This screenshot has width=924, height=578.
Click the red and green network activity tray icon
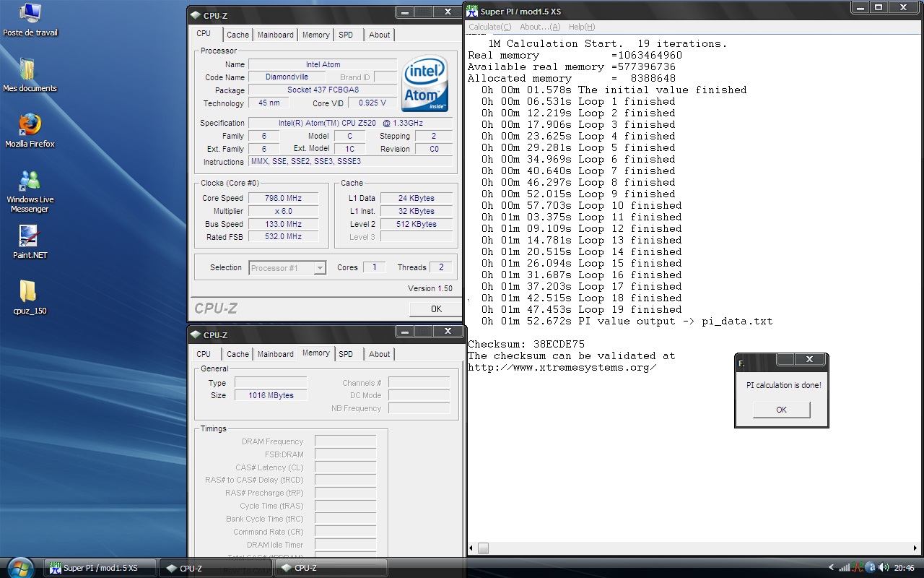(x=857, y=568)
